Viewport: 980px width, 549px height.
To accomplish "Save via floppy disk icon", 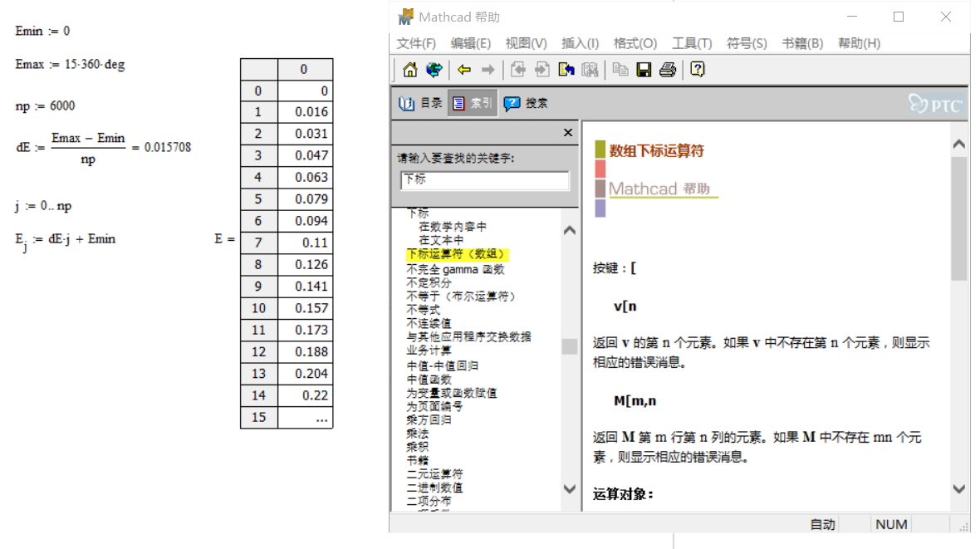I will coord(644,70).
